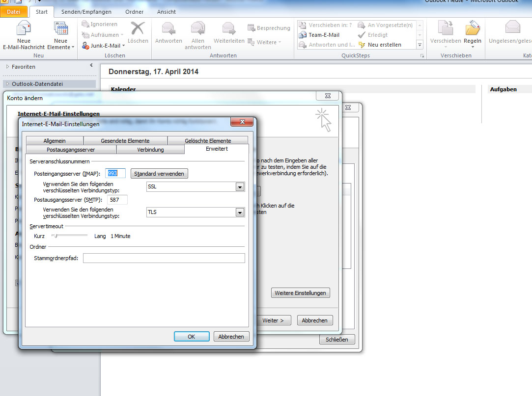Click the Stammordnerpfad input field
This screenshot has width=532, height=396.
coord(164,258)
